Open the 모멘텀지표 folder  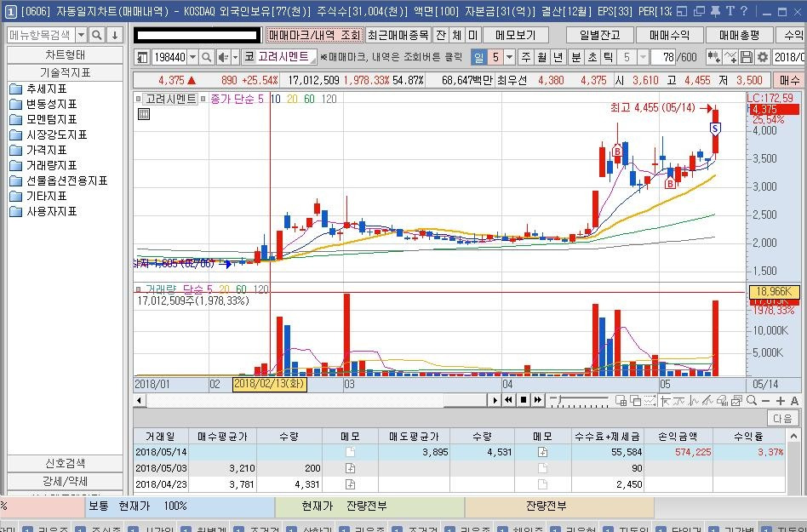click(43, 119)
